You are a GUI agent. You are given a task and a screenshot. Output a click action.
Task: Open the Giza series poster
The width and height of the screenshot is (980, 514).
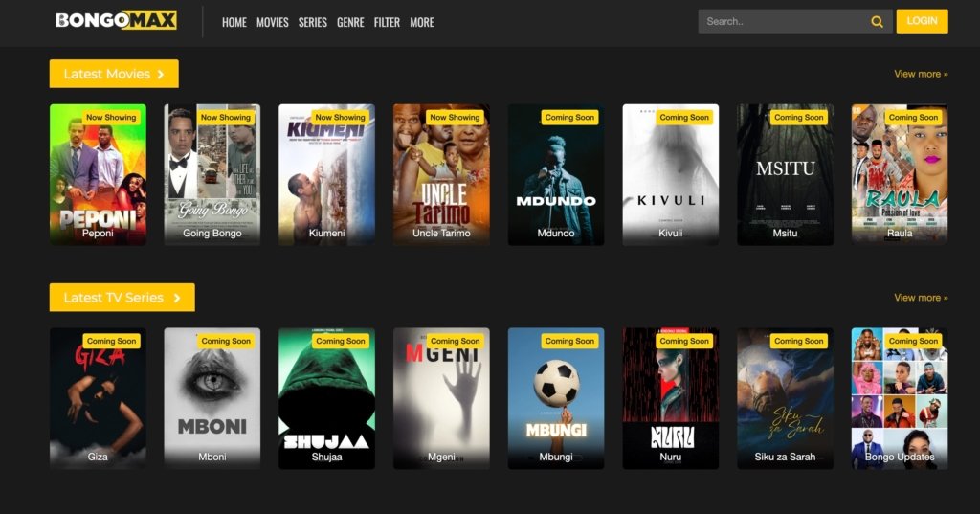coord(99,398)
